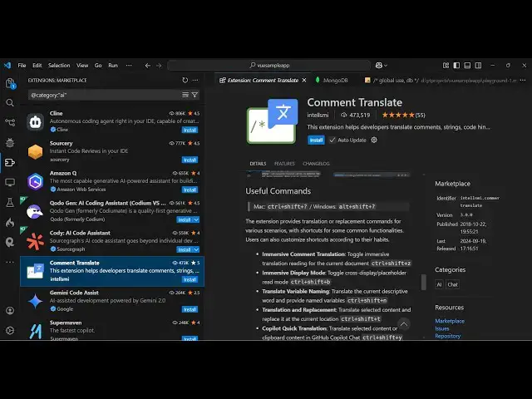Click the scroll-to-top circular arrow button
The image size is (532, 399).
coord(404,324)
